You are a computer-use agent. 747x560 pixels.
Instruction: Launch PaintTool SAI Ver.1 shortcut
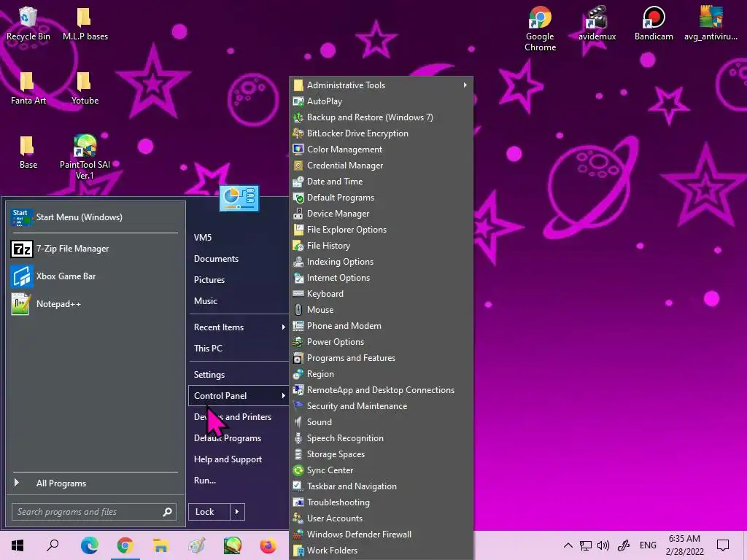[x=85, y=157]
